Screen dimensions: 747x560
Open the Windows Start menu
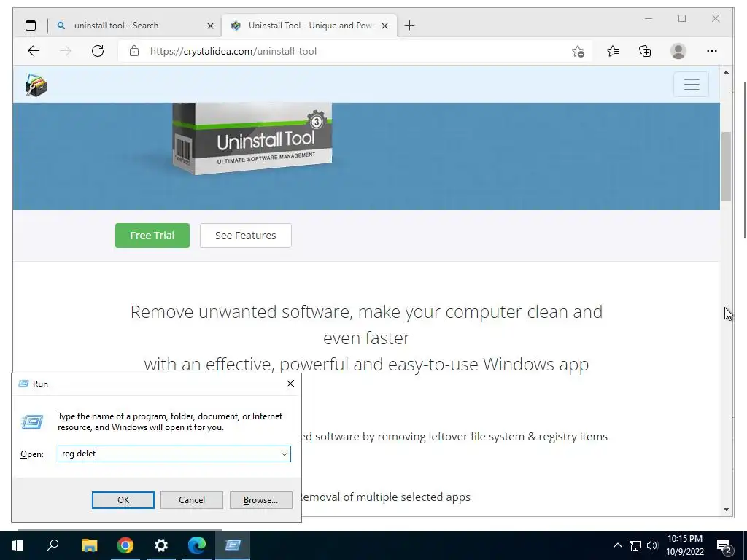18,545
